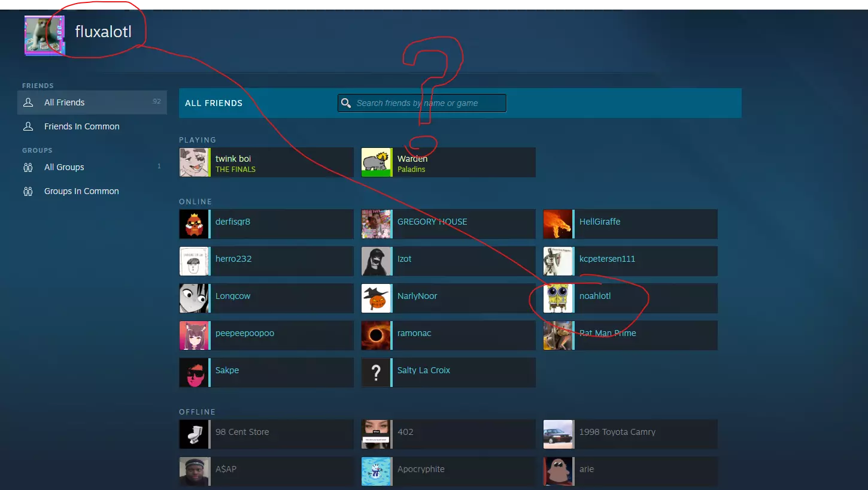Select Izot name text

[405, 259]
